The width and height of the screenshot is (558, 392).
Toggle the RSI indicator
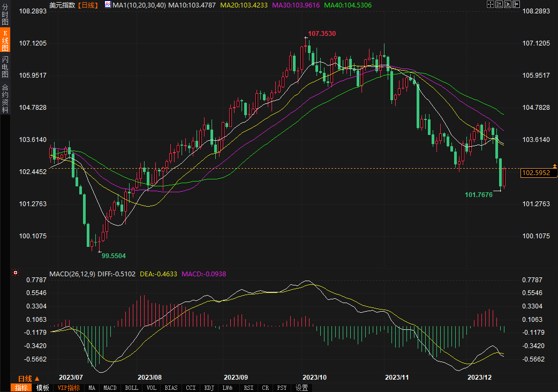[248, 388]
